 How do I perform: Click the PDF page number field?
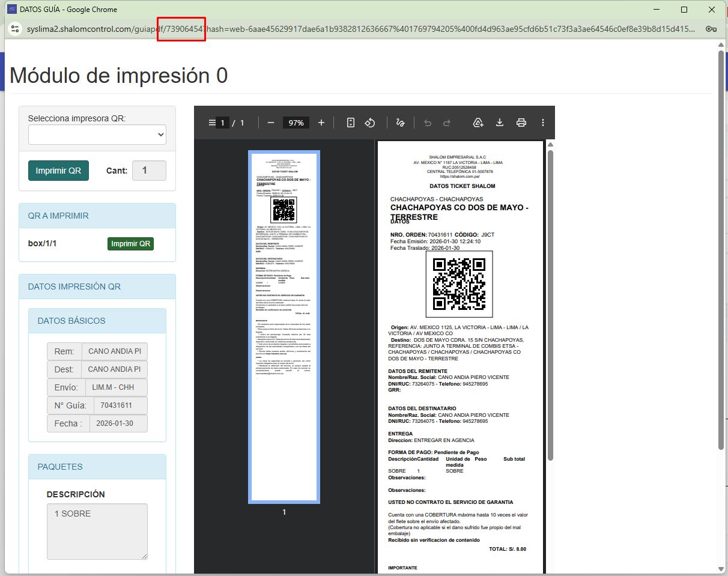tap(222, 123)
